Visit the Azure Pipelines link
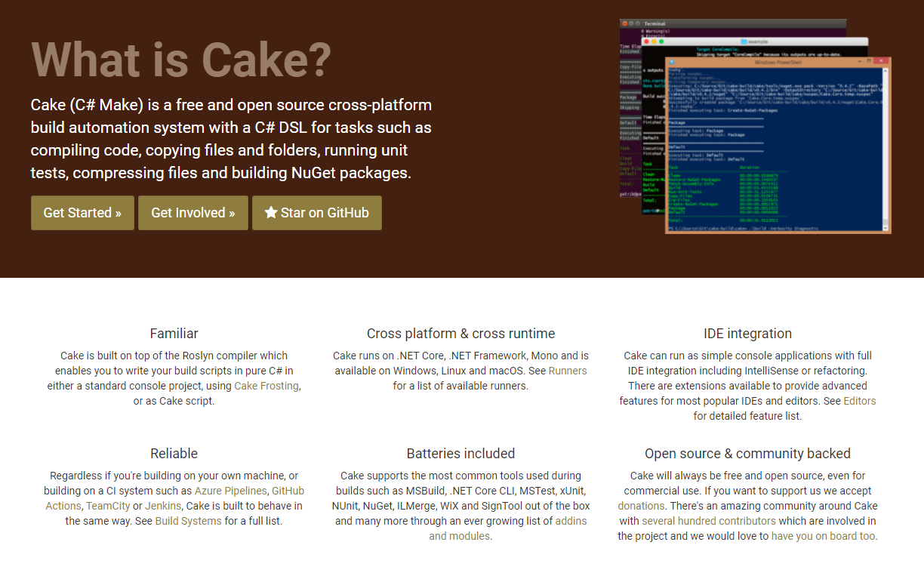The height and width of the screenshot is (576, 924). (x=231, y=491)
